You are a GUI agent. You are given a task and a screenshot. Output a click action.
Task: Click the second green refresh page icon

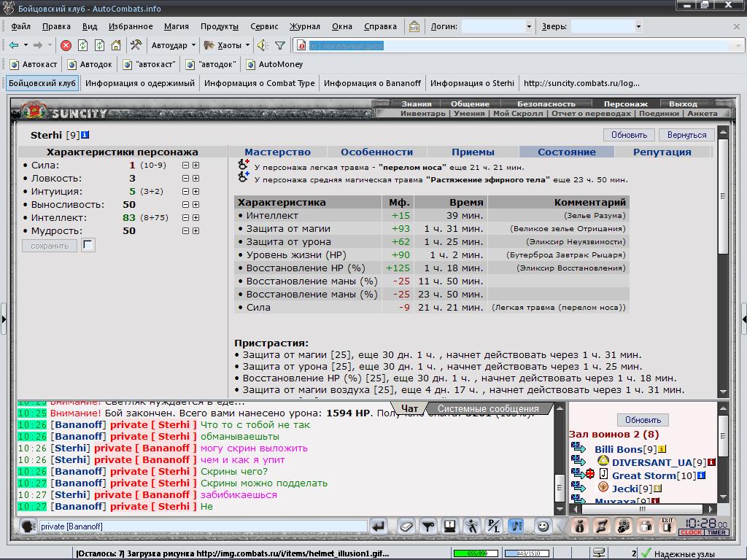99,45
